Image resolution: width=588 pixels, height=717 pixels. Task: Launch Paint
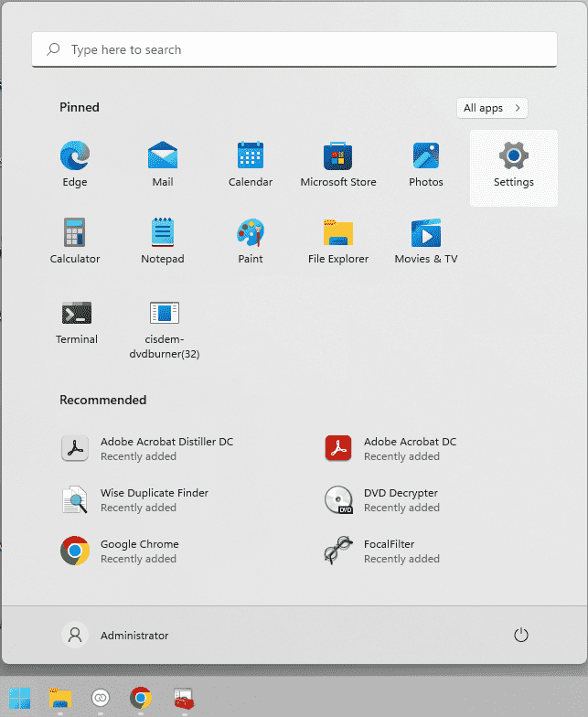point(251,241)
